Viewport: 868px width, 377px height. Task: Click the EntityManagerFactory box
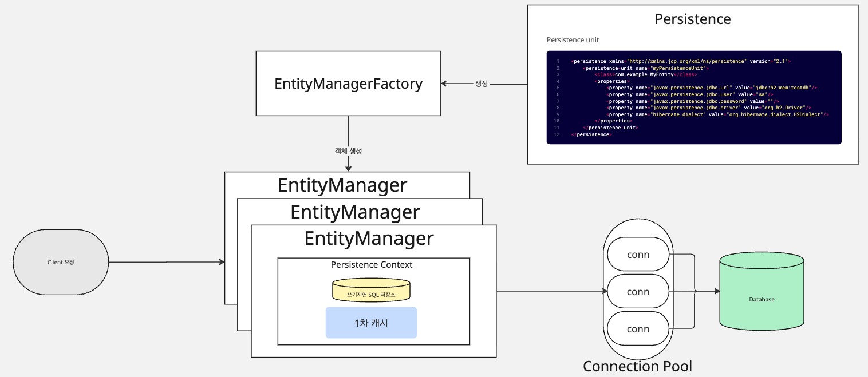click(x=348, y=84)
